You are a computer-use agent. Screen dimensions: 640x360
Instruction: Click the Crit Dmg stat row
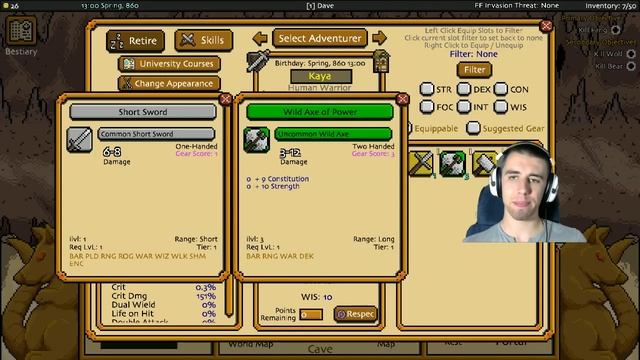(x=163, y=296)
